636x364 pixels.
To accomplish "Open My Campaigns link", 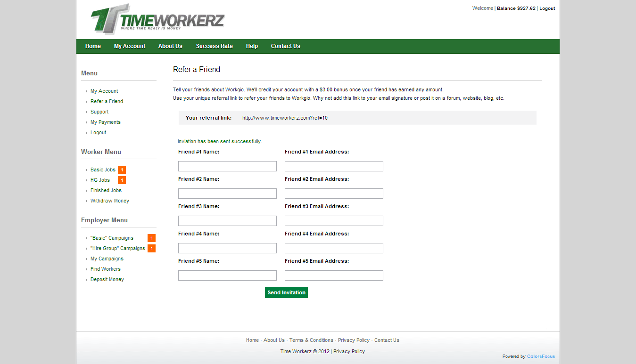I will pos(107,259).
